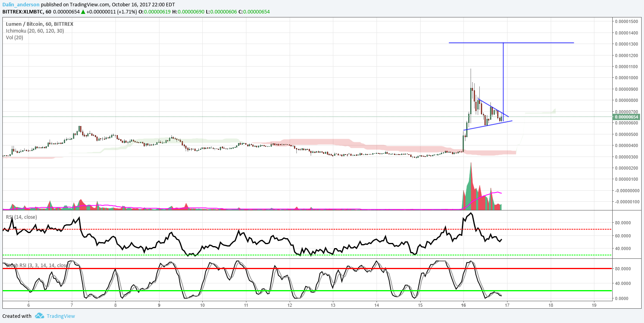
Task: Click the 40.0000 label in Stoch RSI pane
Action: tap(623, 283)
